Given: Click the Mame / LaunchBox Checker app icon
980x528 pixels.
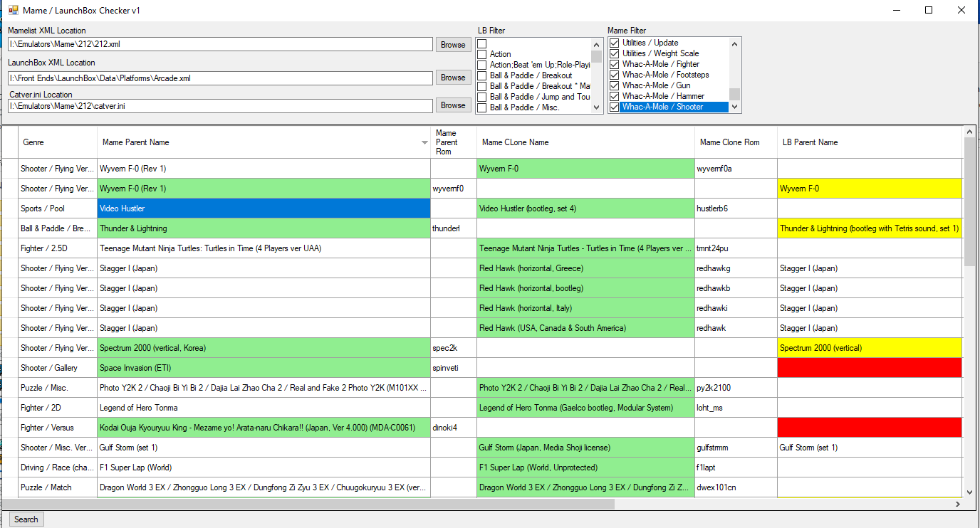Looking at the screenshot, I should 13,11.
